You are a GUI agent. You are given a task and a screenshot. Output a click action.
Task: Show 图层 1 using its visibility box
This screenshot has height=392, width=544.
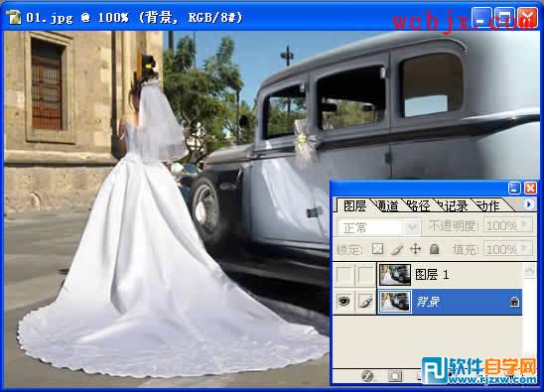point(344,275)
